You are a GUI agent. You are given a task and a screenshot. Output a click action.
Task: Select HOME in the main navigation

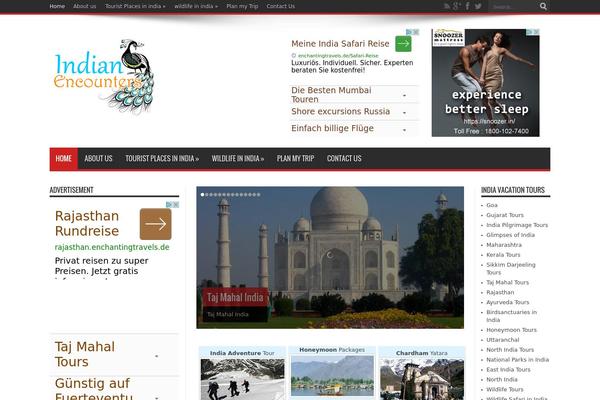[x=64, y=158]
